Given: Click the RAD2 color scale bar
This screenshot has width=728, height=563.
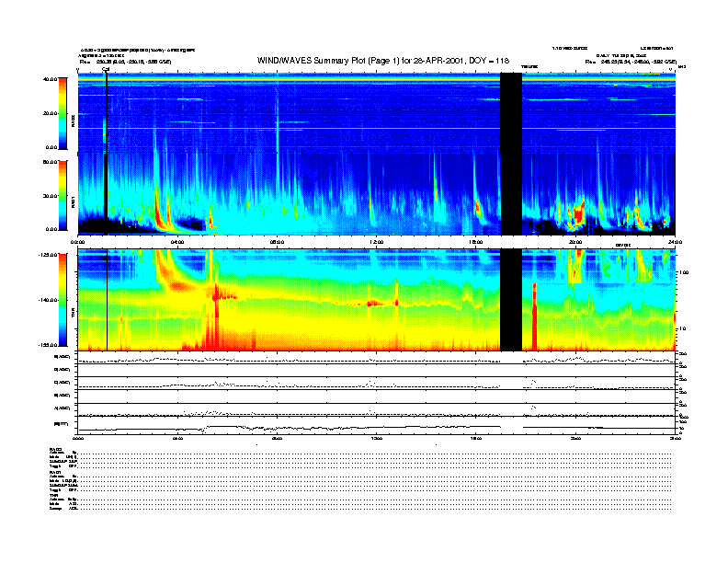Looking at the screenshot, I should pyautogui.click(x=63, y=113).
